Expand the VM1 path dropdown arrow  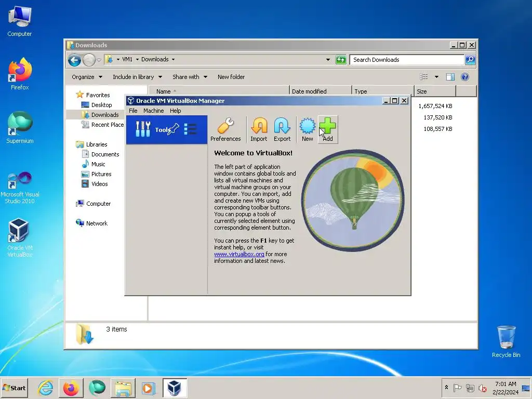[137, 59]
